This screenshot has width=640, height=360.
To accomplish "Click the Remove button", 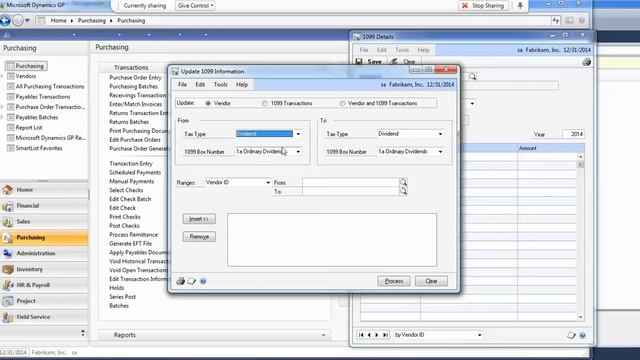I will pos(199,237).
